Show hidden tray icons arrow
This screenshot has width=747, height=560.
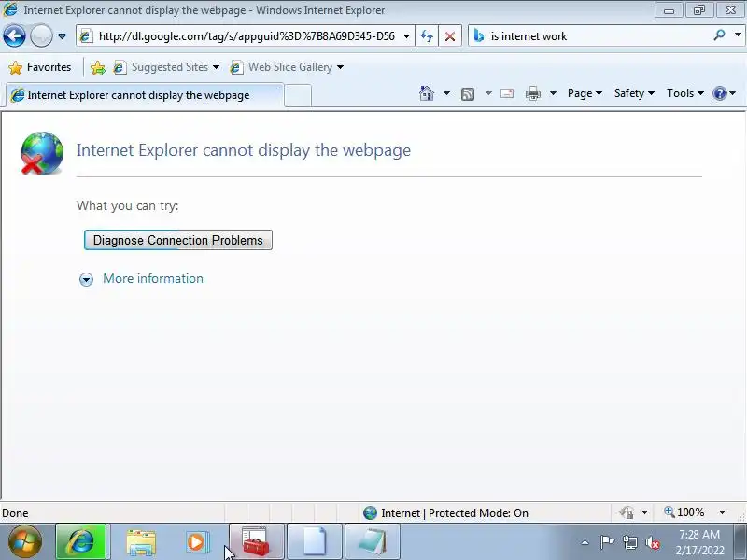coord(585,542)
